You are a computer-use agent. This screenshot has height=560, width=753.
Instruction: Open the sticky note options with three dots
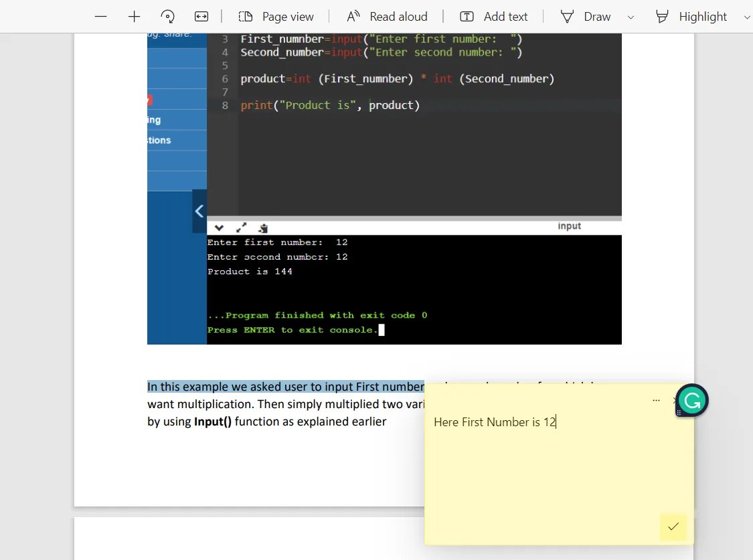click(x=656, y=399)
